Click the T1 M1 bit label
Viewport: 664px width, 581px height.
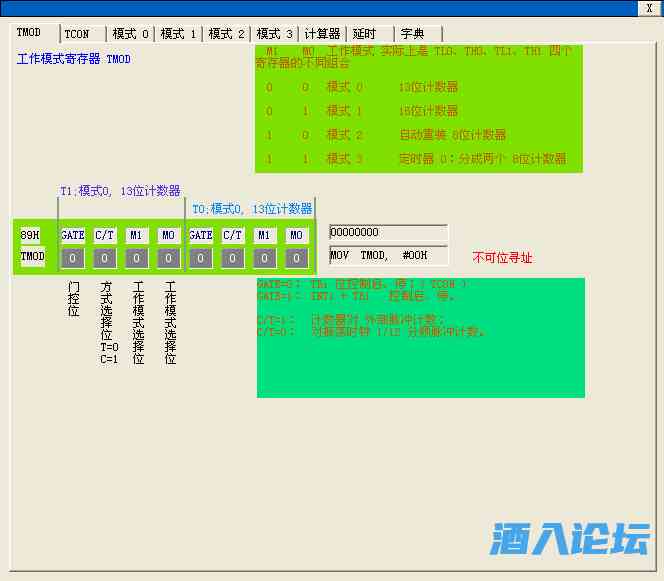click(x=136, y=235)
